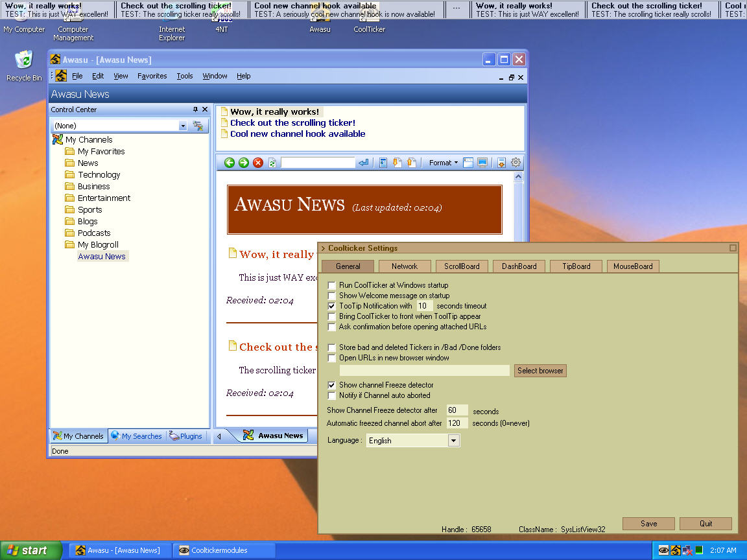Click the filter icon beside the (None) dropdown

pyautogui.click(x=198, y=126)
